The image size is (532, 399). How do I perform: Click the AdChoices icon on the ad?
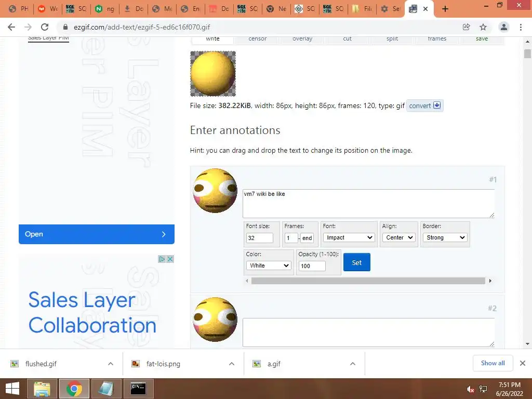162,259
